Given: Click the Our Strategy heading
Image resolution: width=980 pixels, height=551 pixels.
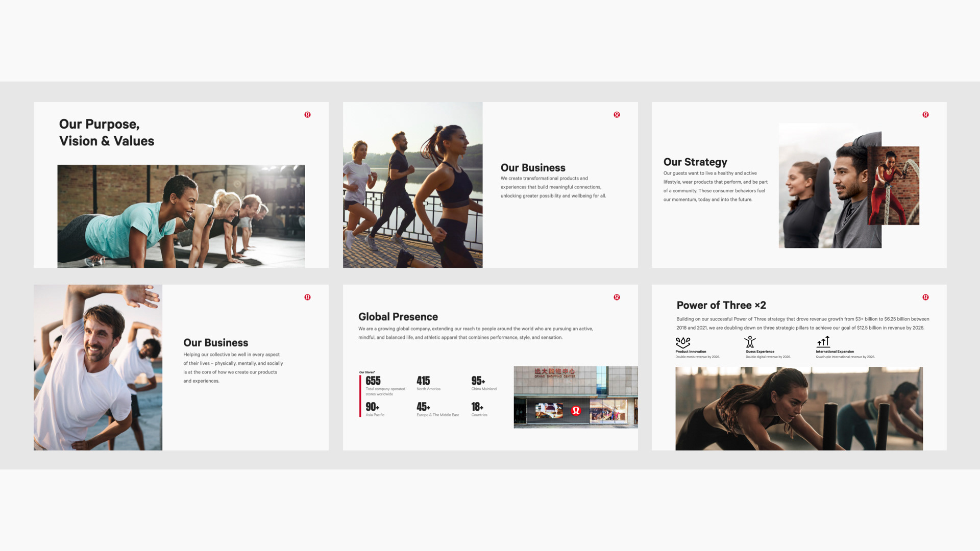Looking at the screenshot, I should click(695, 162).
